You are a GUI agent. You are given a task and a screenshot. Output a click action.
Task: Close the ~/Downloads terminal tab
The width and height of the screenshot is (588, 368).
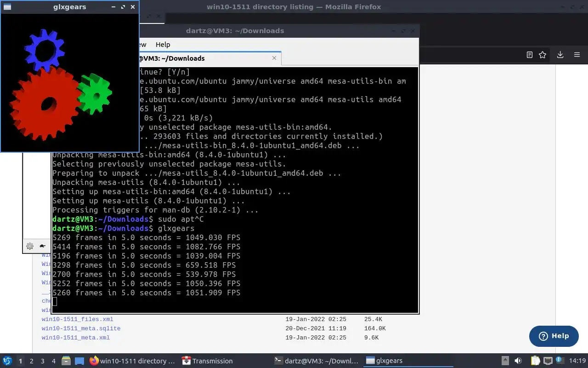click(274, 58)
